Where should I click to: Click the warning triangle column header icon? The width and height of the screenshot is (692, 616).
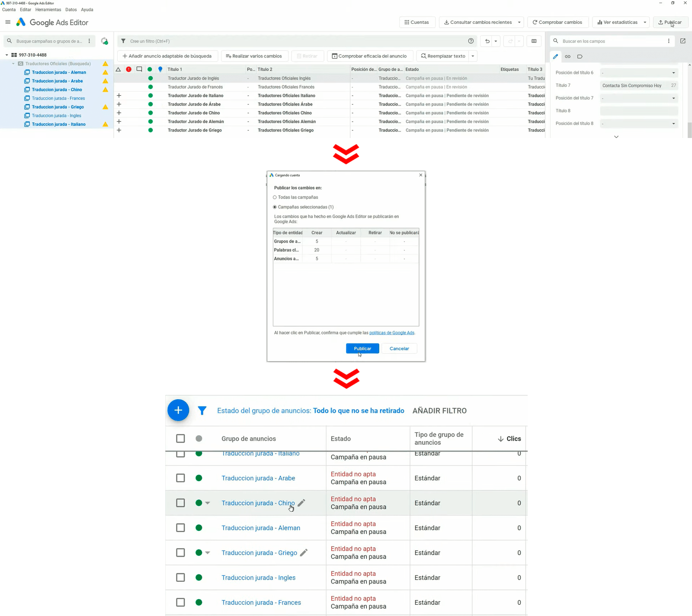click(118, 69)
